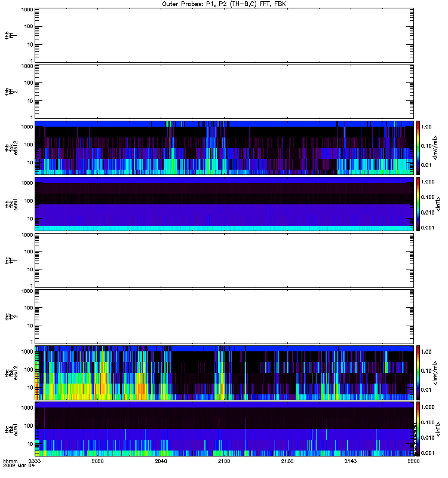Click the '2020' time axis label
This screenshot has height=478, width=448.
97,461
